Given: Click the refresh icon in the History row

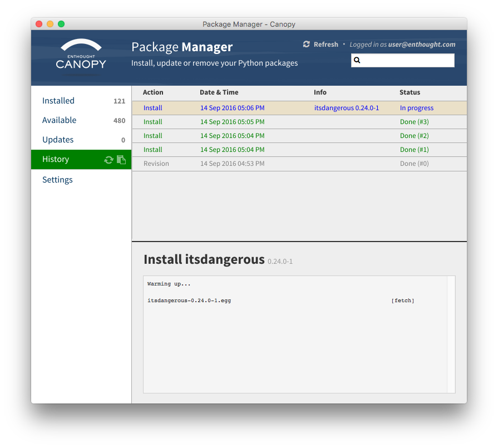Looking at the screenshot, I should point(109,160).
